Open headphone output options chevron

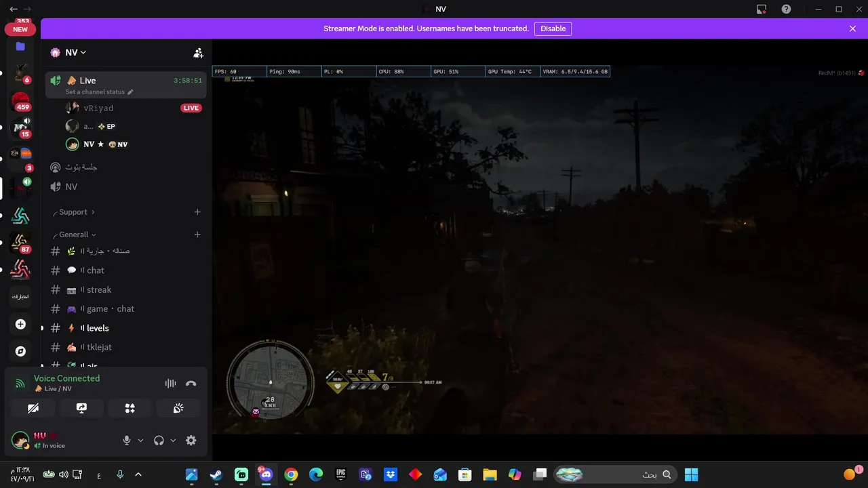(x=173, y=440)
